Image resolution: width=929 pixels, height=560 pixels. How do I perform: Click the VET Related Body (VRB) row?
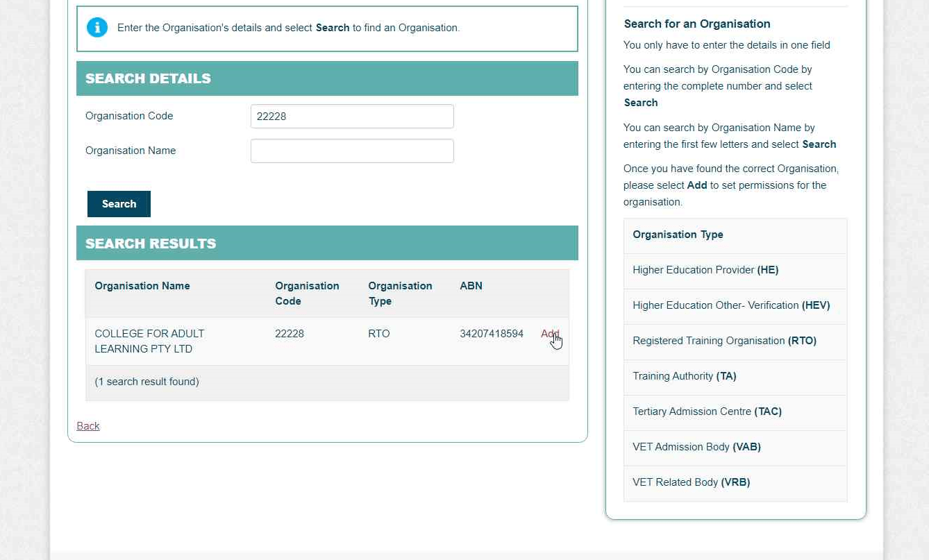(x=691, y=482)
